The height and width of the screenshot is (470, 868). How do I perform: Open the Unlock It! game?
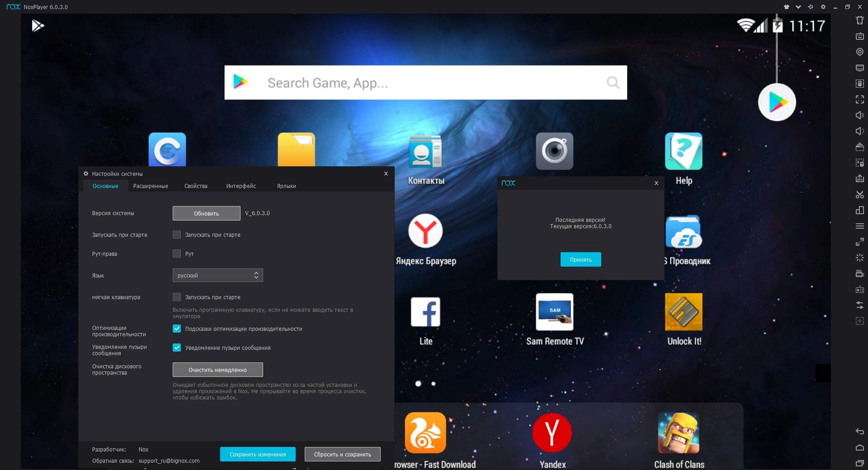pyautogui.click(x=684, y=312)
